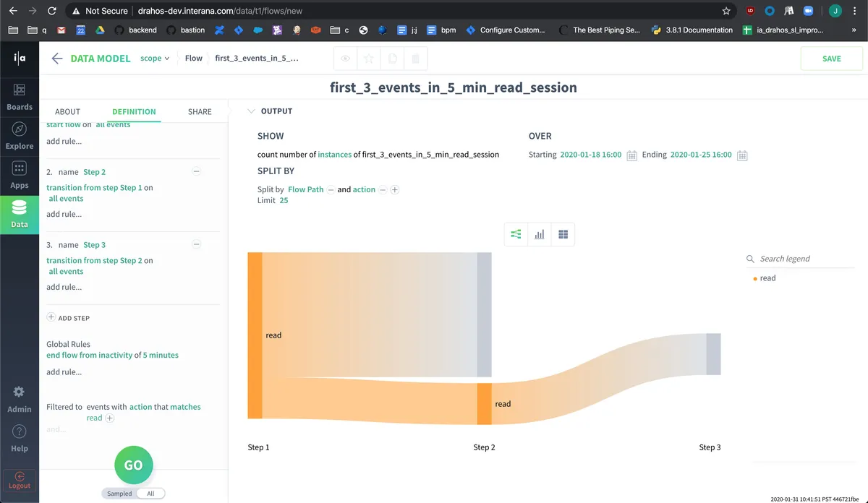Collapse the OUTPUT section
Viewport: 868px width, 503px height.
pos(251,111)
